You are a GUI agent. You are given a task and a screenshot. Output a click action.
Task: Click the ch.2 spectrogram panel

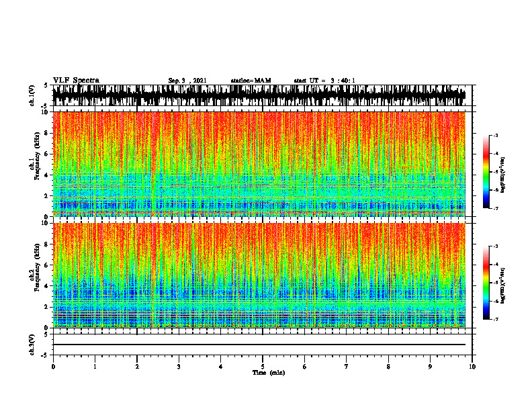click(259, 275)
